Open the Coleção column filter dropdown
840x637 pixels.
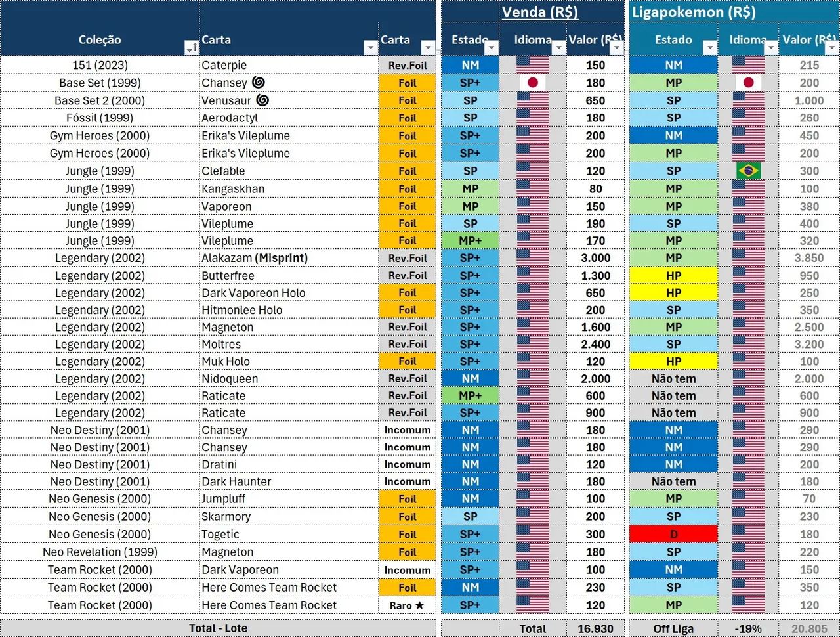(192, 47)
